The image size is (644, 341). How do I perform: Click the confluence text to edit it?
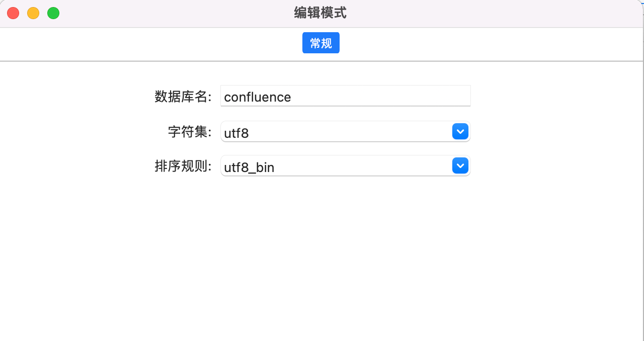257,97
